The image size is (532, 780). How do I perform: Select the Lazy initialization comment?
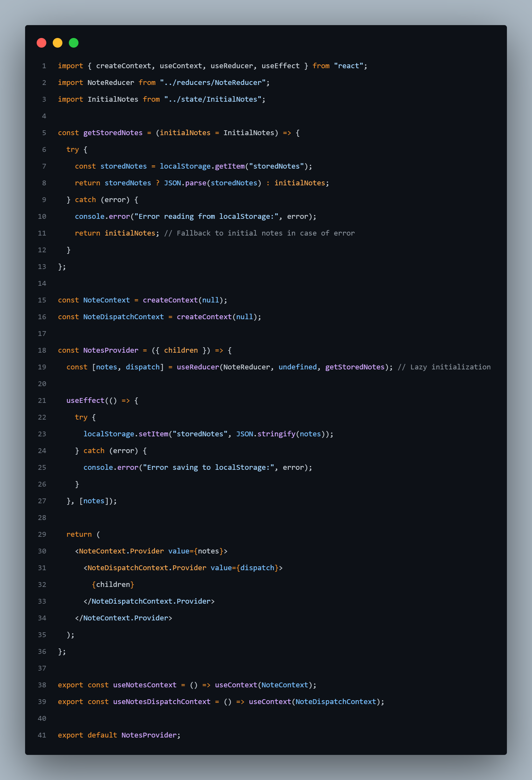pyautogui.click(x=445, y=367)
